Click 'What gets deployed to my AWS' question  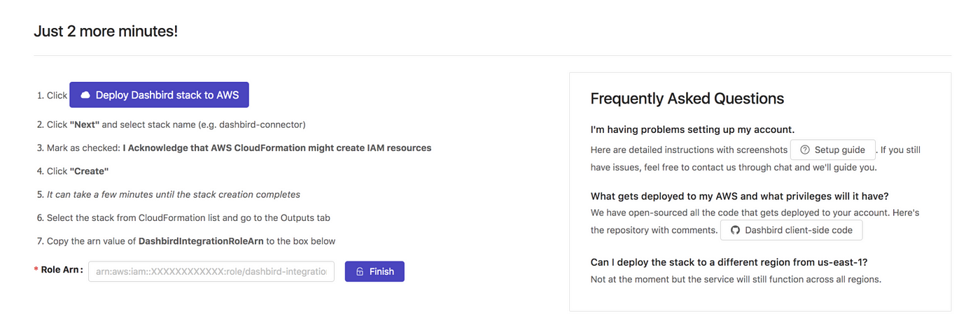pos(740,196)
